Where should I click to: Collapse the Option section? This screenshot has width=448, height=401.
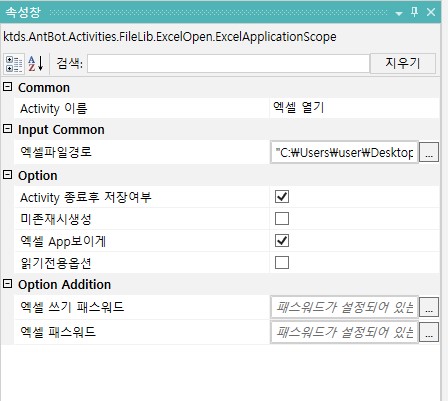7,175
